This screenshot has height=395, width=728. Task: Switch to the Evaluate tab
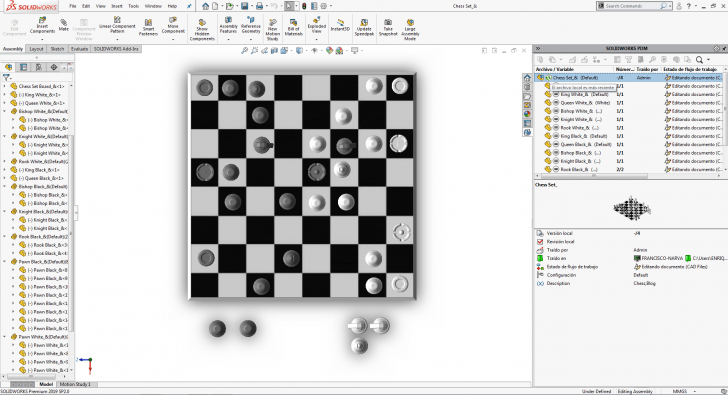pos(79,49)
